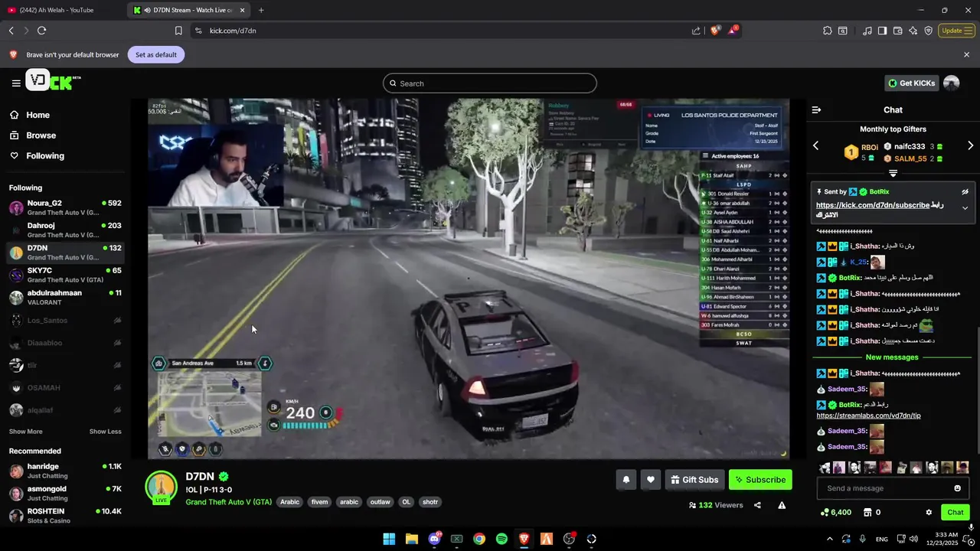The image size is (980, 551).
Task: Open Spotify from the taskbar
Action: (x=501, y=539)
